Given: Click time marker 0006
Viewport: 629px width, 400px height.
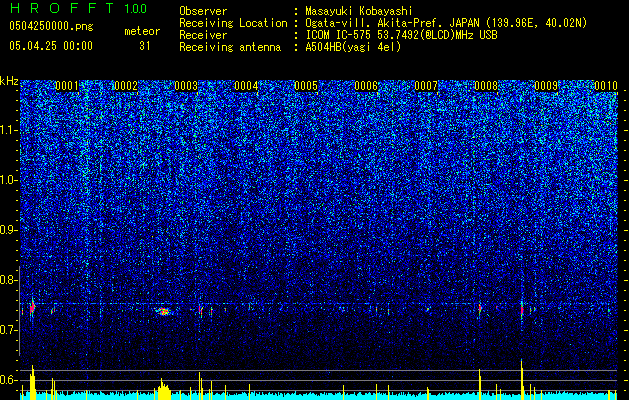Looking at the screenshot, I should click(366, 86).
